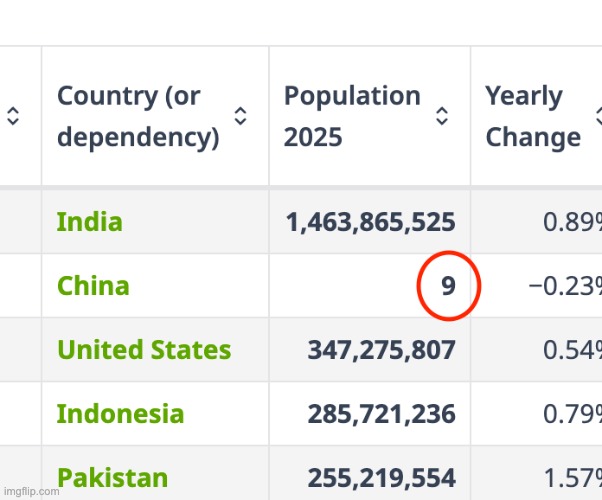Click China's negative yearly change value
This screenshot has width=602, height=500.
(565, 287)
